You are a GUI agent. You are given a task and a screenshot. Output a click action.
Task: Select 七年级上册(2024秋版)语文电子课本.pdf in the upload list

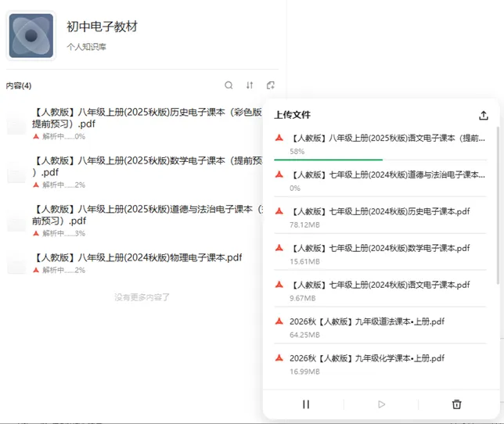pyautogui.click(x=380, y=291)
